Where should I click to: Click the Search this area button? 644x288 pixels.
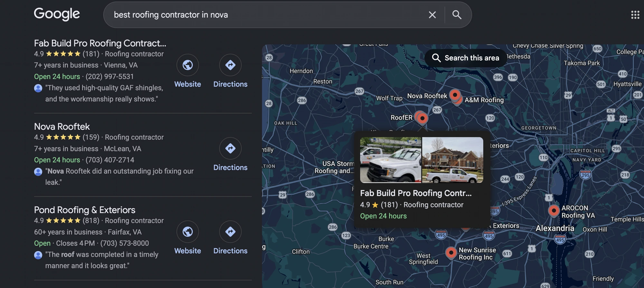(x=466, y=58)
